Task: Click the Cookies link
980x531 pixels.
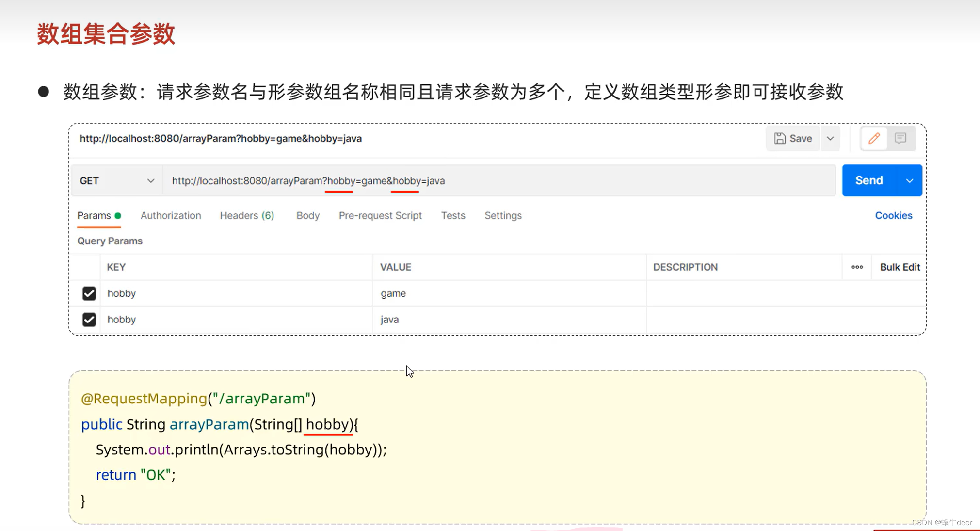Action: [893, 216]
